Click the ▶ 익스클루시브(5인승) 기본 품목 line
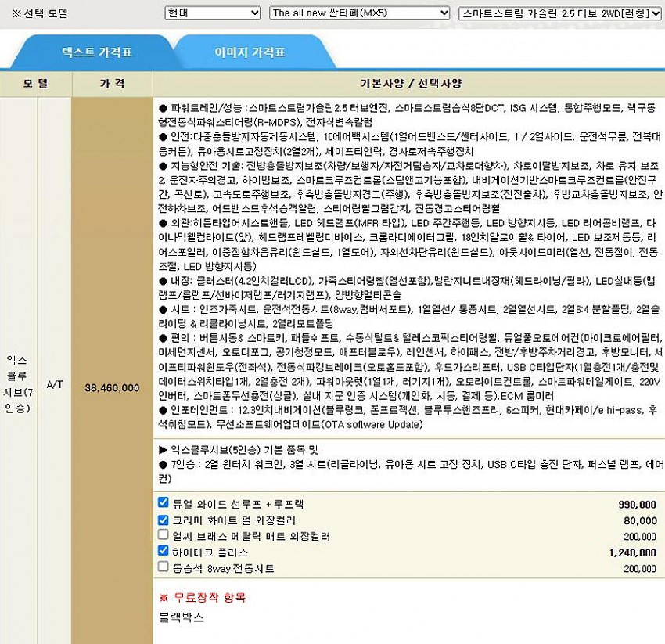The image size is (665, 644). pyautogui.click(x=239, y=450)
